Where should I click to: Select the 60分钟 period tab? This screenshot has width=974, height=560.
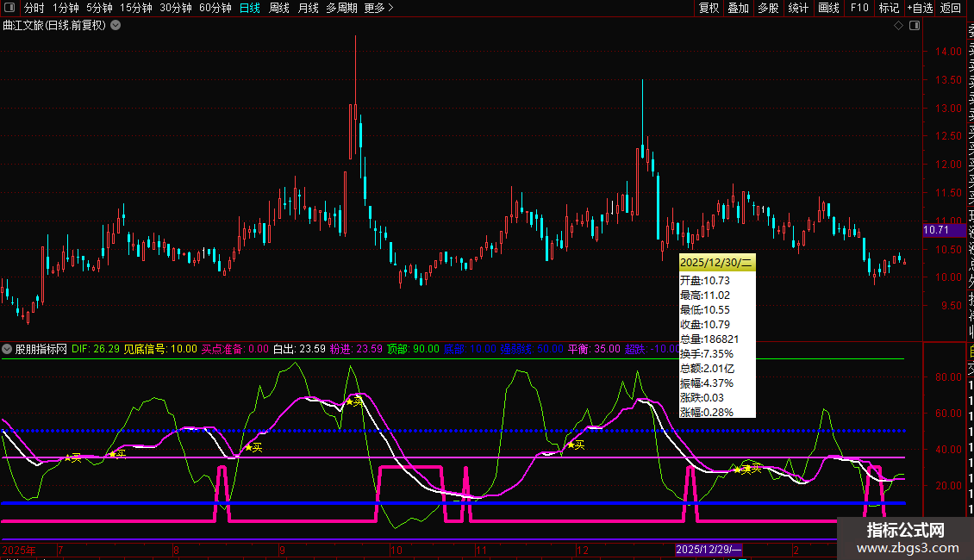(215, 8)
